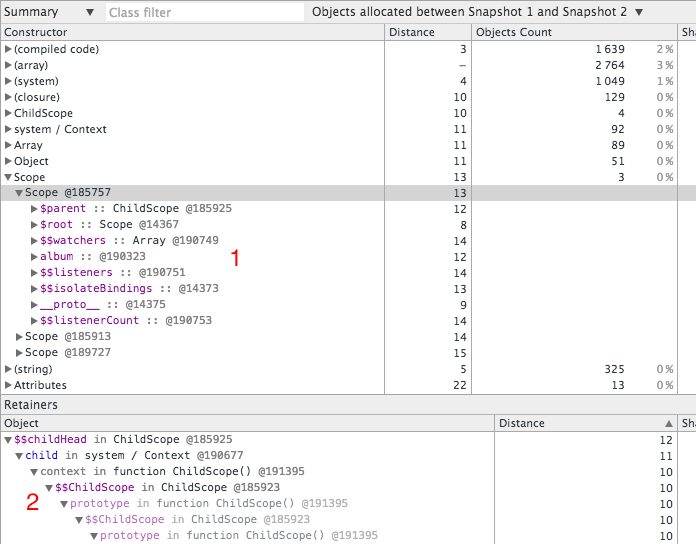This screenshot has width=696, height=544.
Task: Collapse the Scope @185757 entry
Action: 19,193
